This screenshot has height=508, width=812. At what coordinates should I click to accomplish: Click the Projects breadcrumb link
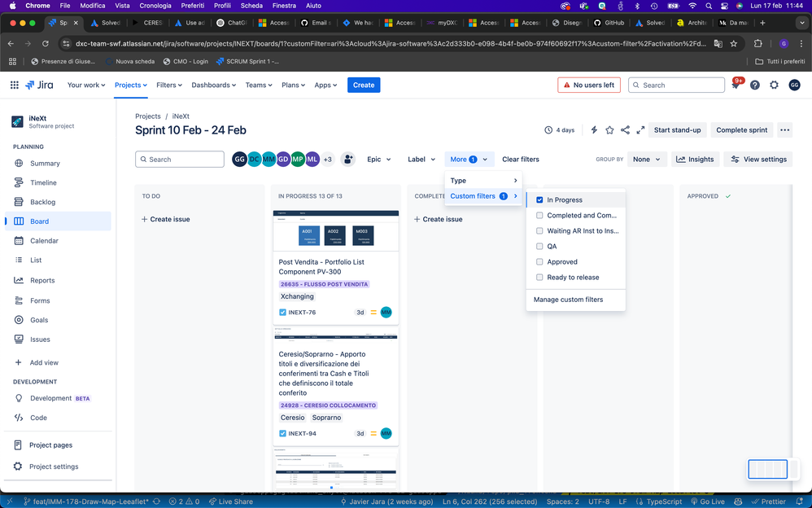tap(147, 116)
